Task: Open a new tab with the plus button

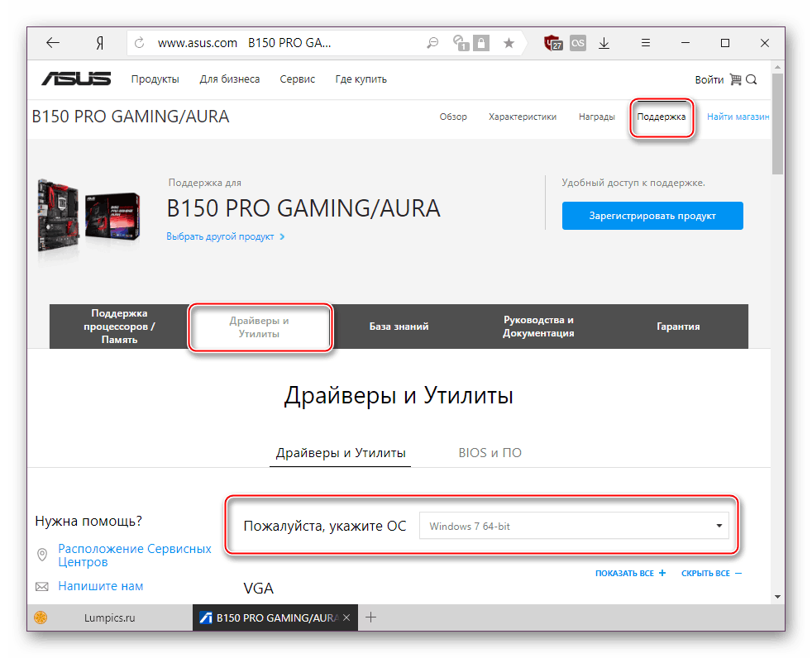Action: click(x=370, y=617)
